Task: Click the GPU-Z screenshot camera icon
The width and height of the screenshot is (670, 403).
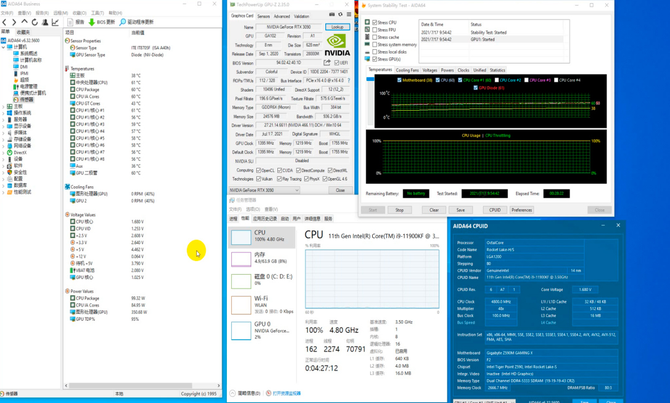Action: pos(331,16)
